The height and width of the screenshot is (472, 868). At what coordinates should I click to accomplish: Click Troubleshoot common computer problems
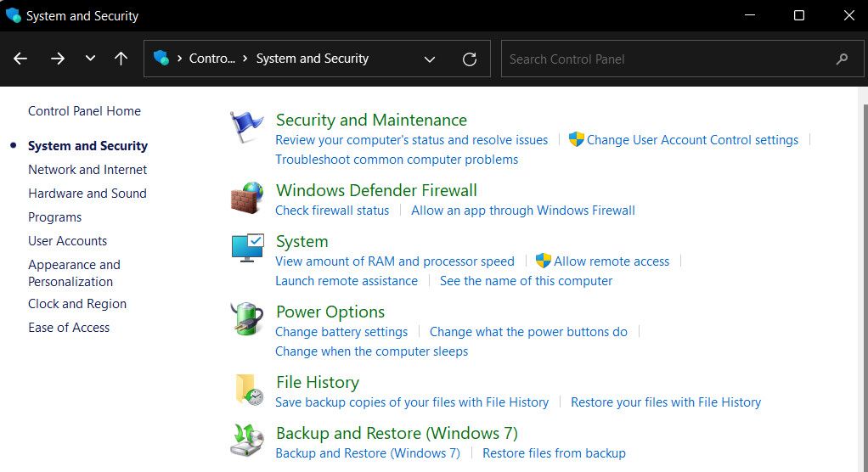[397, 160]
